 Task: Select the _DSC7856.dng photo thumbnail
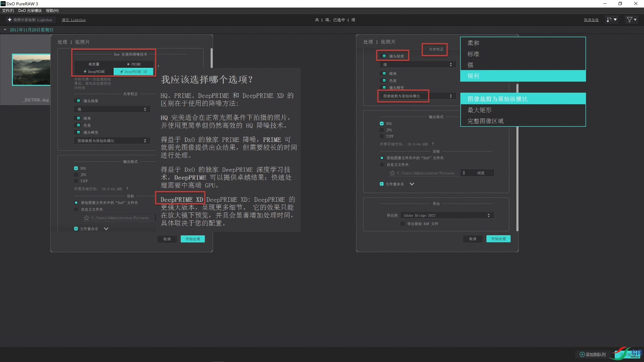click(31, 70)
